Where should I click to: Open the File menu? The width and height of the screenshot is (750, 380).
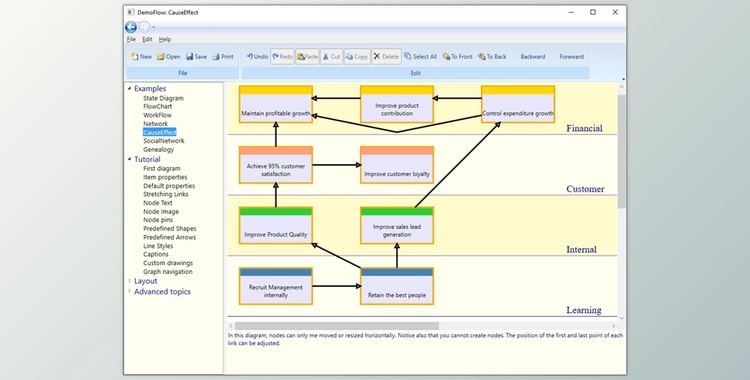click(131, 39)
